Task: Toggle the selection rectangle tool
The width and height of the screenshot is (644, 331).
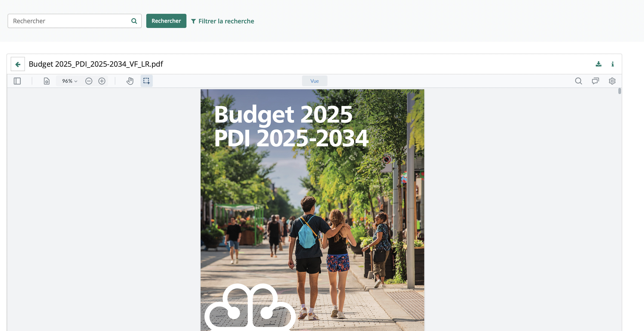Action: click(146, 81)
